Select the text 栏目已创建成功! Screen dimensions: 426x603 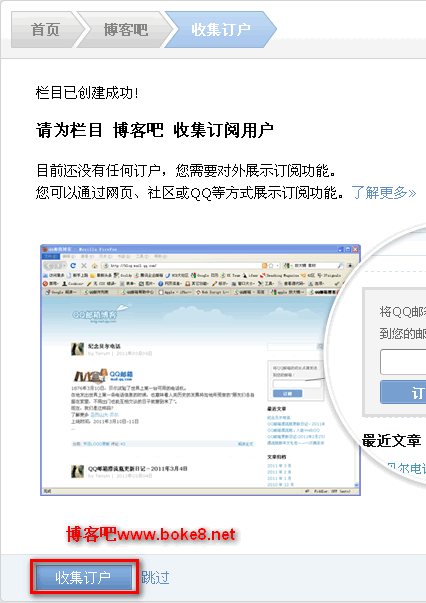(87, 93)
